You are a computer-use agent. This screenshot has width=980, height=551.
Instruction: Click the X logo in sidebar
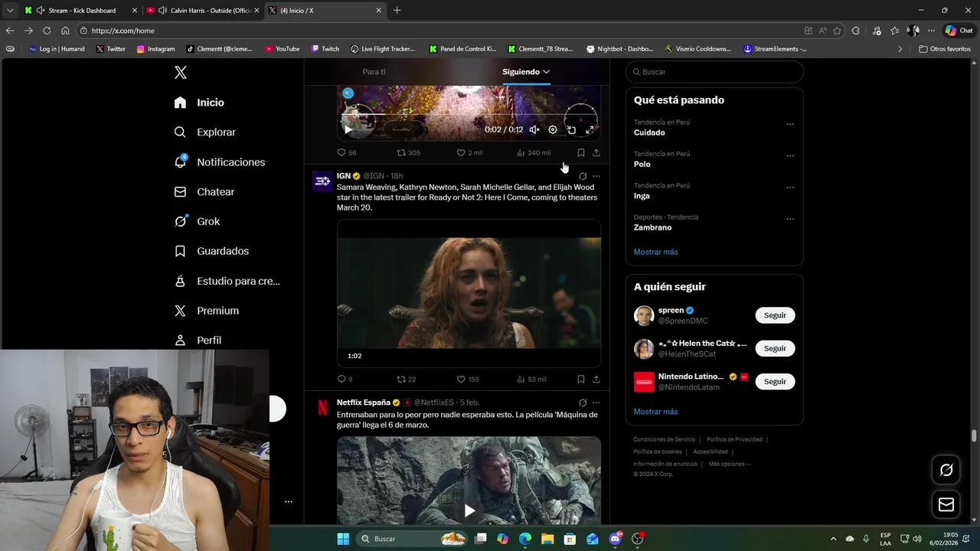click(x=181, y=73)
